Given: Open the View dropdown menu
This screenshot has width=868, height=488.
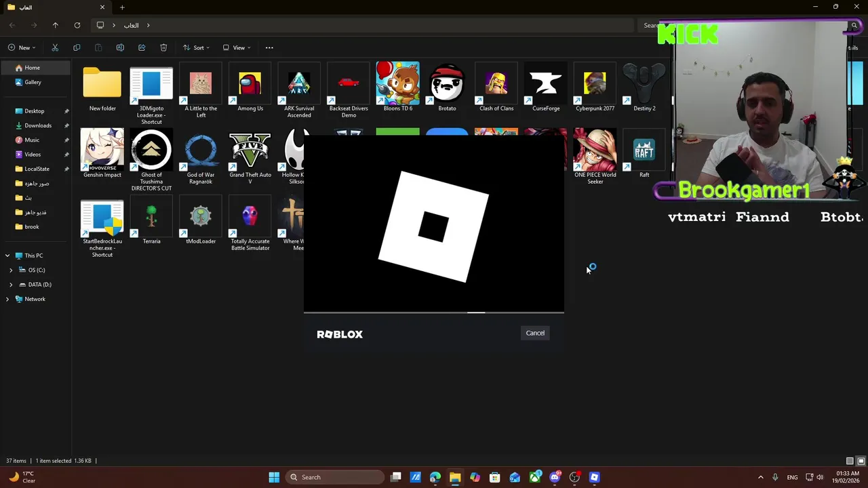Looking at the screenshot, I should (237, 47).
